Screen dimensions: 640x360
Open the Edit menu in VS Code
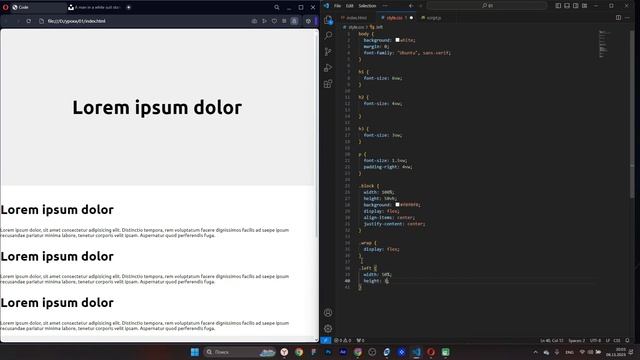point(349,6)
